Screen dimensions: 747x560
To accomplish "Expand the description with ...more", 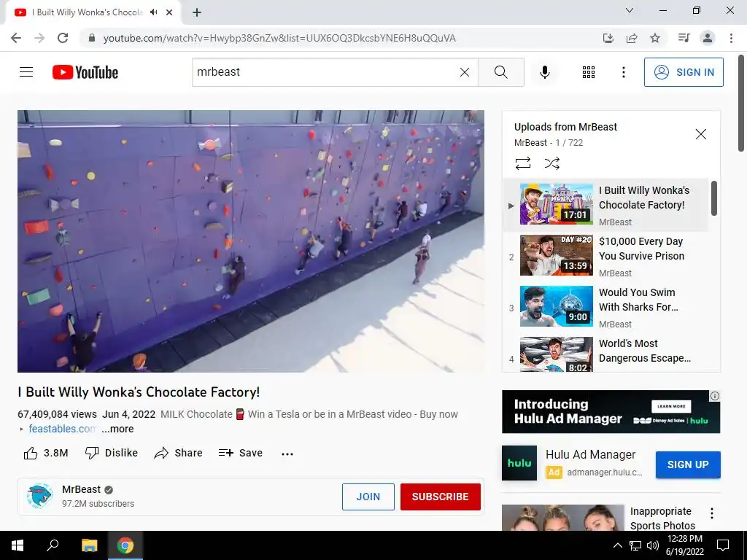I will pos(117,429).
